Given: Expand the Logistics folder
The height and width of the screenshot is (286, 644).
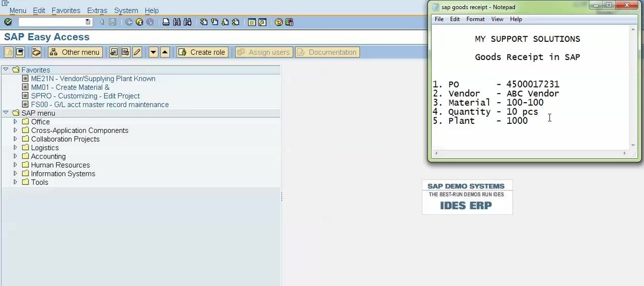Looking at the screenshot, I should pyautogui.click(x=15, y=148).
